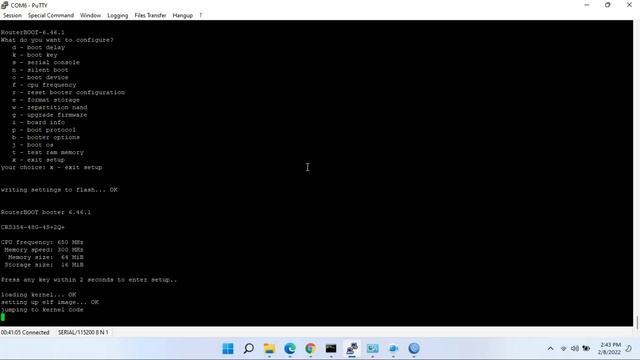This screenshot has width=640, height=360.
Task: Click the 'loading kernel... OK' line
Action: point(38,295)
